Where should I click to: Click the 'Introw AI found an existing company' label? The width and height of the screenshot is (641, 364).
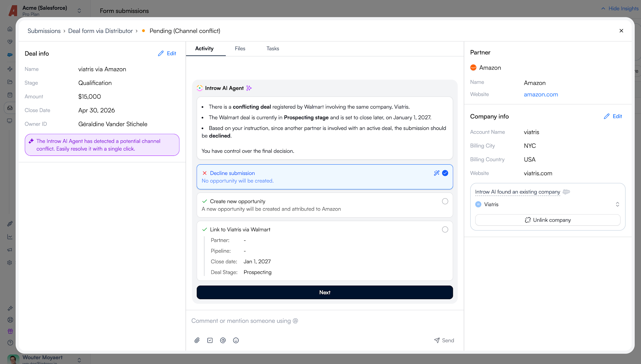coord(517,192)
